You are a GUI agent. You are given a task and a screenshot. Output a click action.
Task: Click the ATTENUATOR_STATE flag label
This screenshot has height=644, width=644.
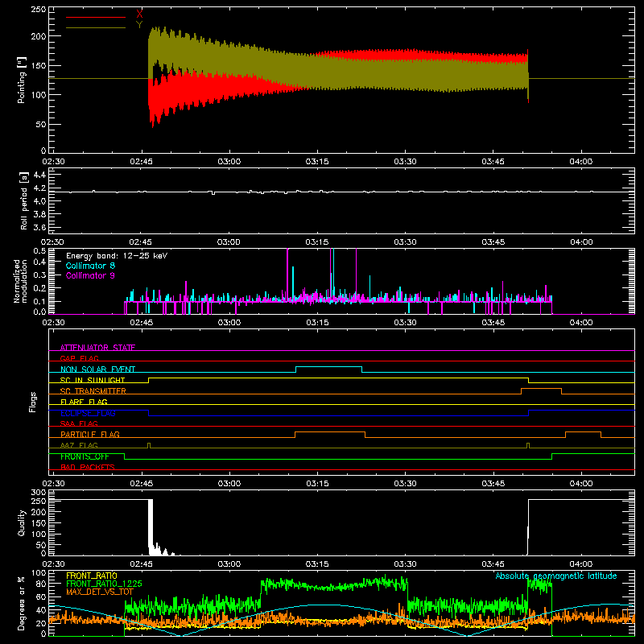click(x=97, y=348)
